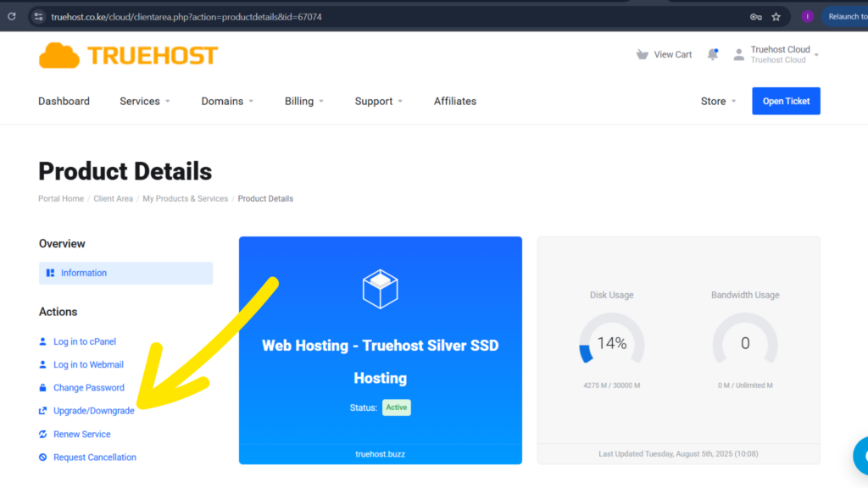Click the Bandwidth Usage 0 gauge
The image size is (868, 488).
point(745,339)
